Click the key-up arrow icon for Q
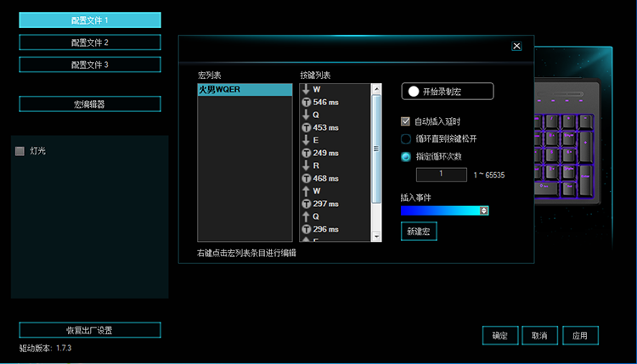This screenshot has width=637, height=364. click(x=306, y=216)
